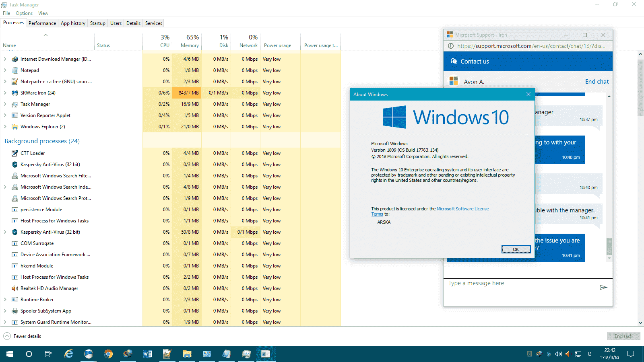Viewport: 644px width, 362px height.
Task: Open the File menu
Action: [6, 13]
